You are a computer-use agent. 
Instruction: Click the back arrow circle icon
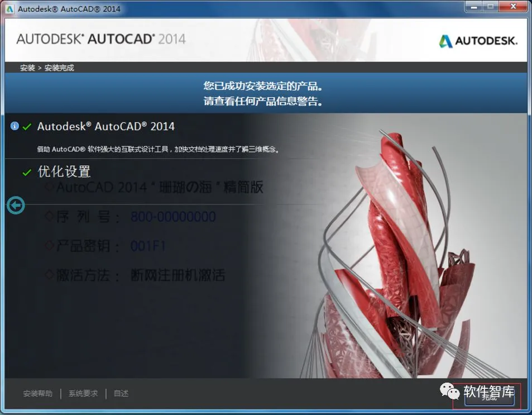[x=16, y=205]
